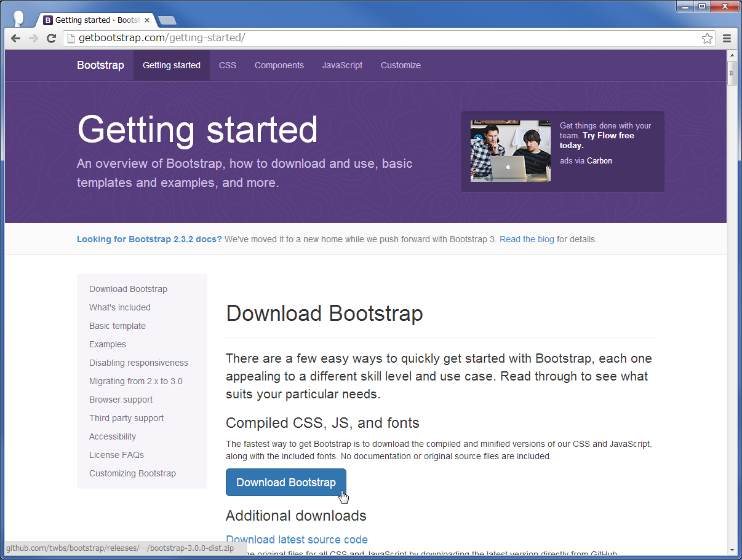Open the JavaScript navbar item
Screen dimensions: 742x560
point(342,65)
